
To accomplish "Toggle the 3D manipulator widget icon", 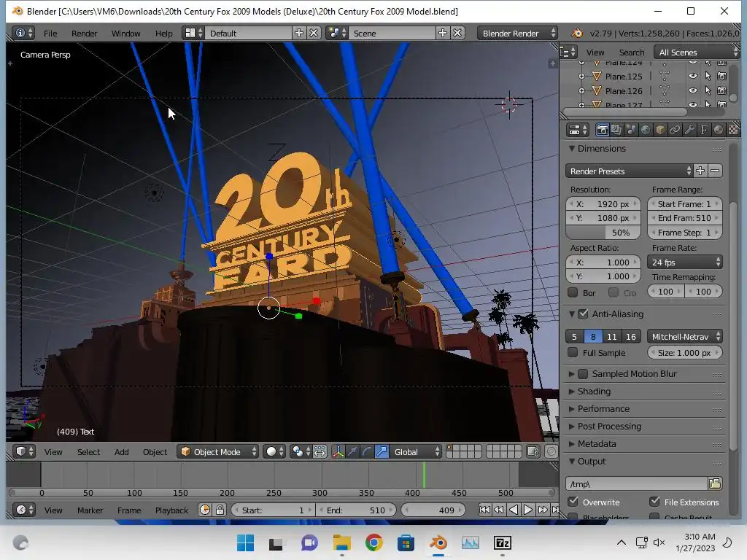I will (338, 451).
